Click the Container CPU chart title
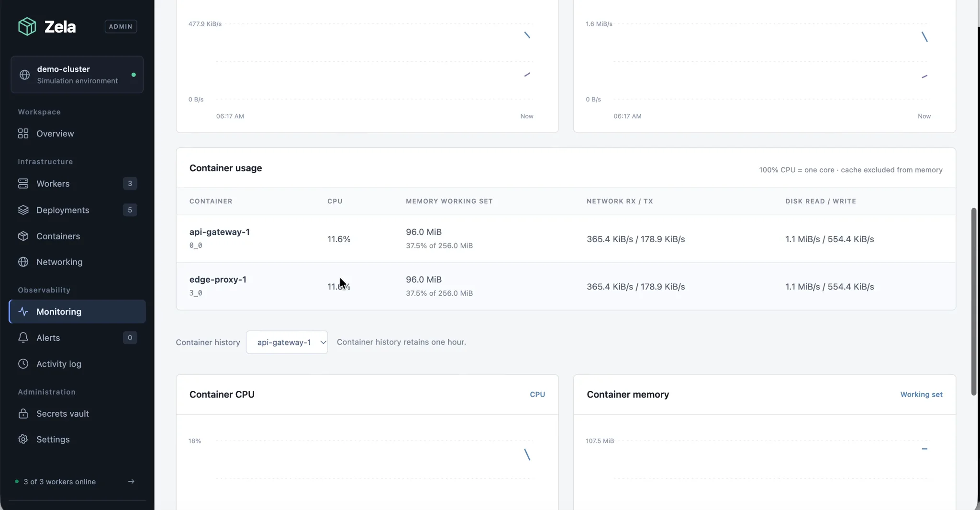This screenshot has width=980, height=510. coord(222,395)
